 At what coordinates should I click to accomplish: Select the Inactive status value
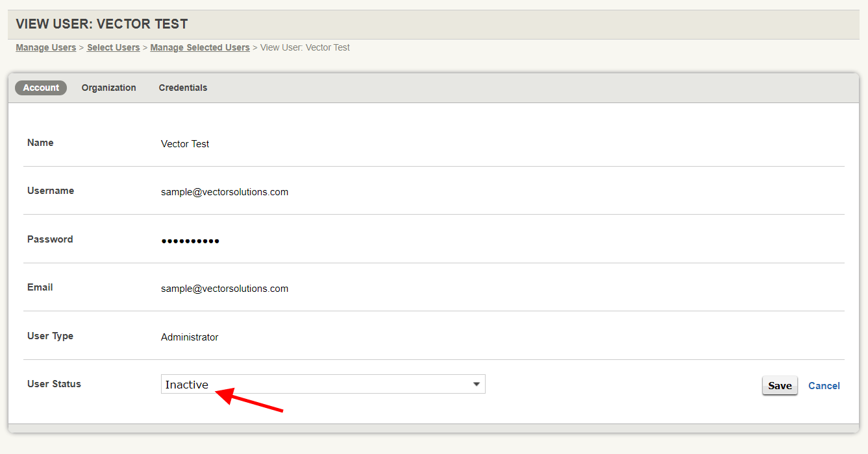tap(188, 384)
